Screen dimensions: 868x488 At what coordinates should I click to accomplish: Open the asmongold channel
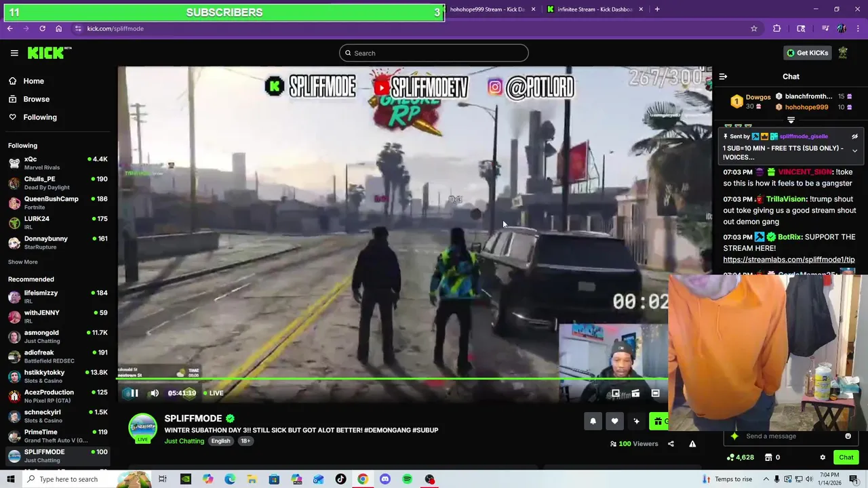click(58, 337)
